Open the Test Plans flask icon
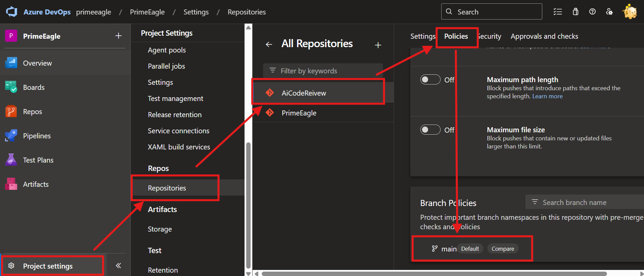This screenshot has width=644, height=276. click(x=11, y=160)
